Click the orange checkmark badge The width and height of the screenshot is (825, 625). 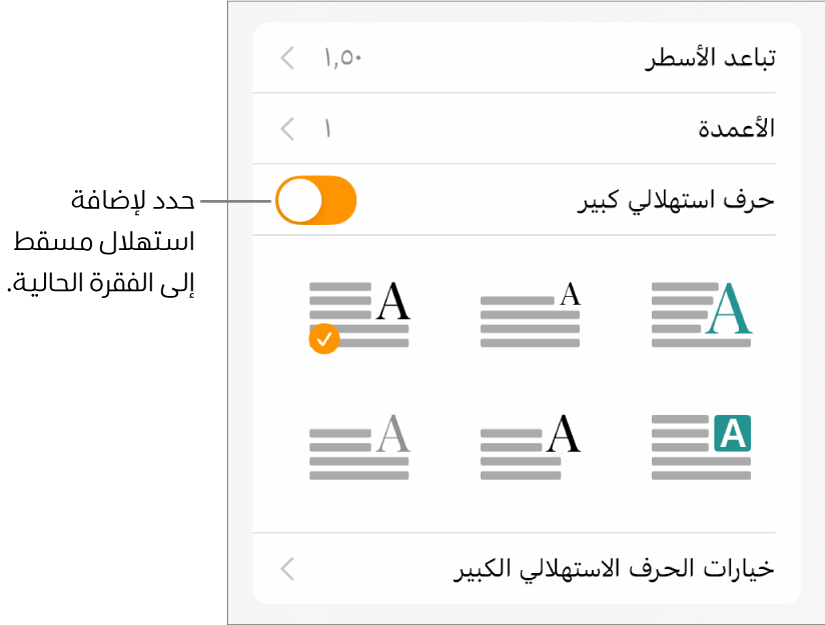323,340
